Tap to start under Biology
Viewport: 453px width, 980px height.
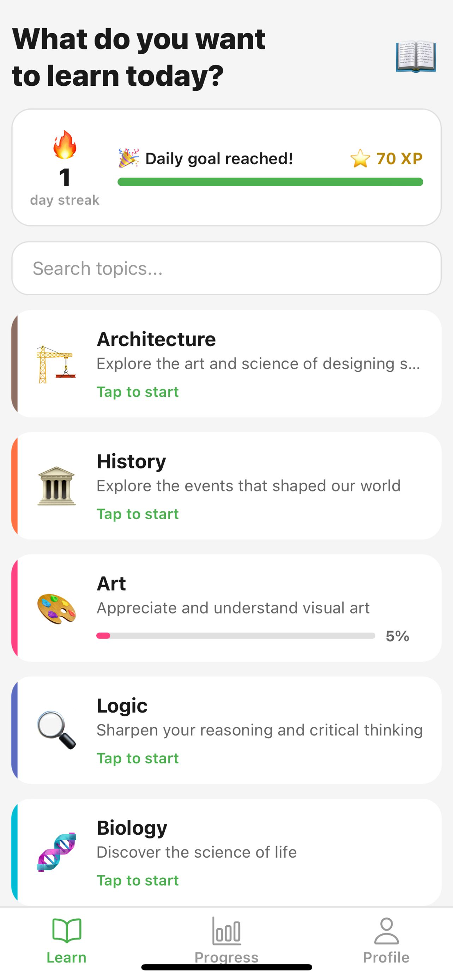(x=137, y=880)
